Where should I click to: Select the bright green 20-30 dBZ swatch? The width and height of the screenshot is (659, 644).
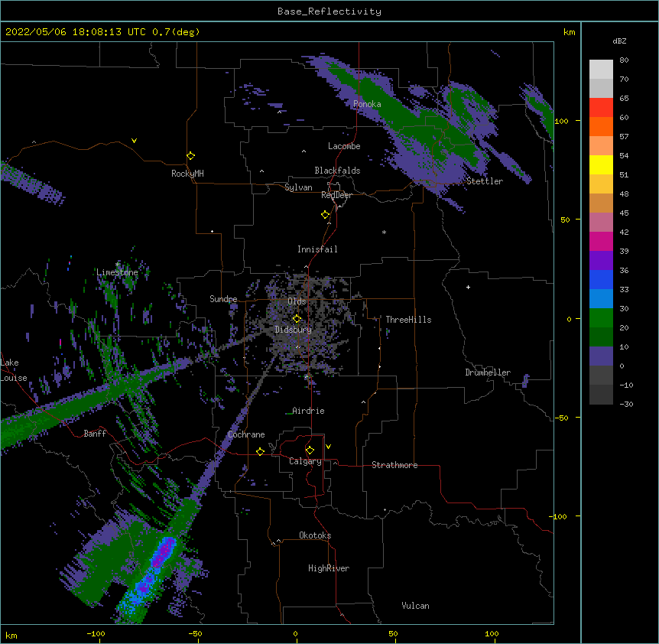tap(601, 318)
